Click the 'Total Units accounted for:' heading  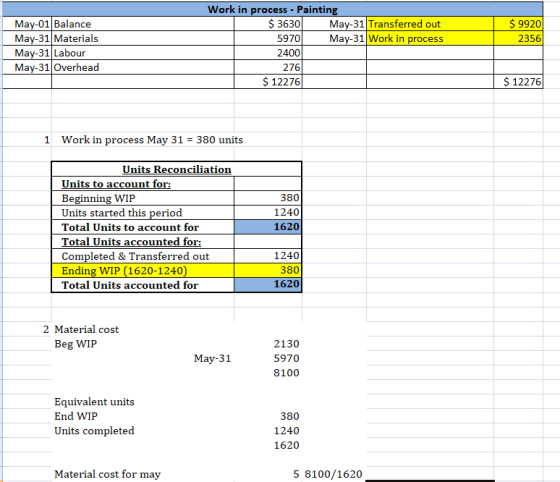tap(131, 242)
